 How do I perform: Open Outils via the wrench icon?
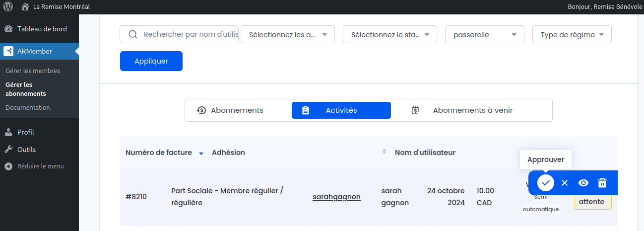point(8,150)
